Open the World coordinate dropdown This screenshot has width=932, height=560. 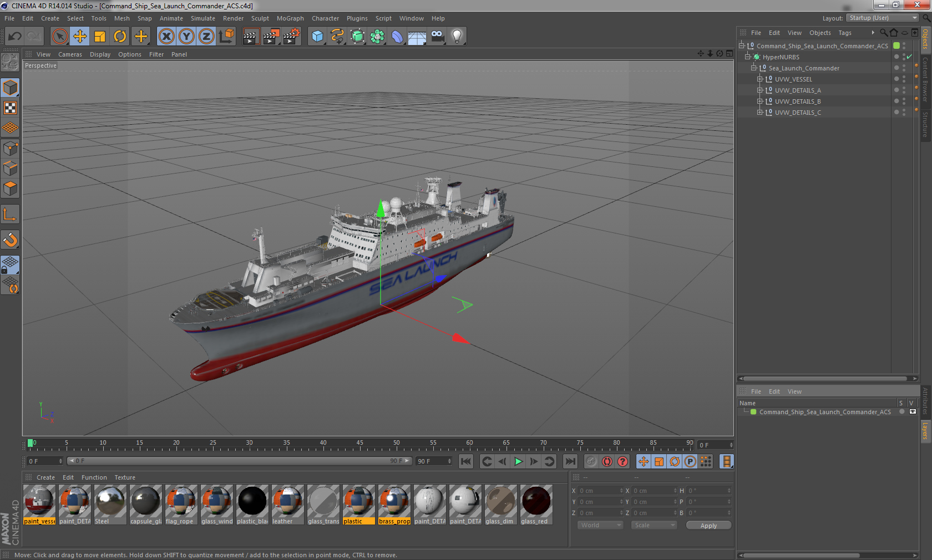[x=601, y=525]
